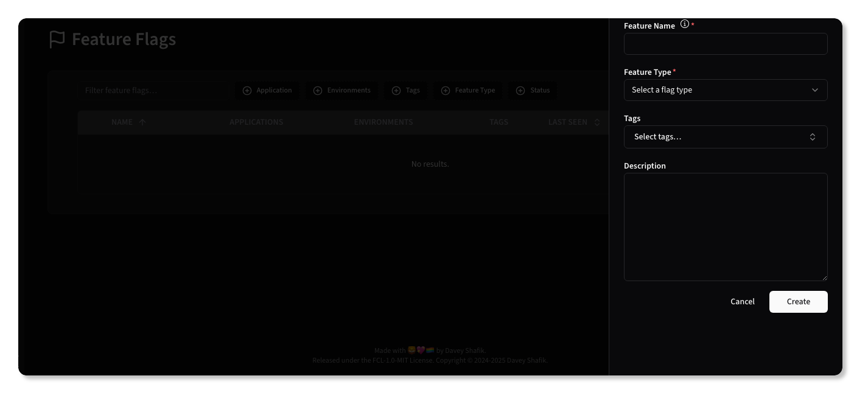Click the info icon next to Feature Name

pos(685,24)
